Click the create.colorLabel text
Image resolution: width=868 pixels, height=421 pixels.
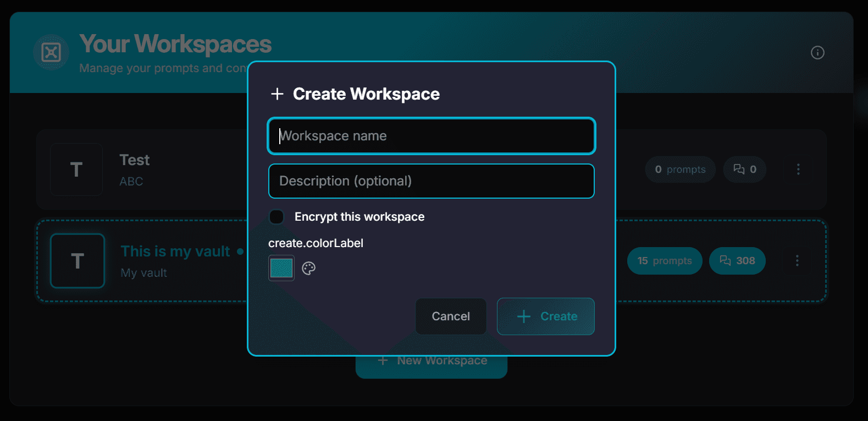coord(316,243)
